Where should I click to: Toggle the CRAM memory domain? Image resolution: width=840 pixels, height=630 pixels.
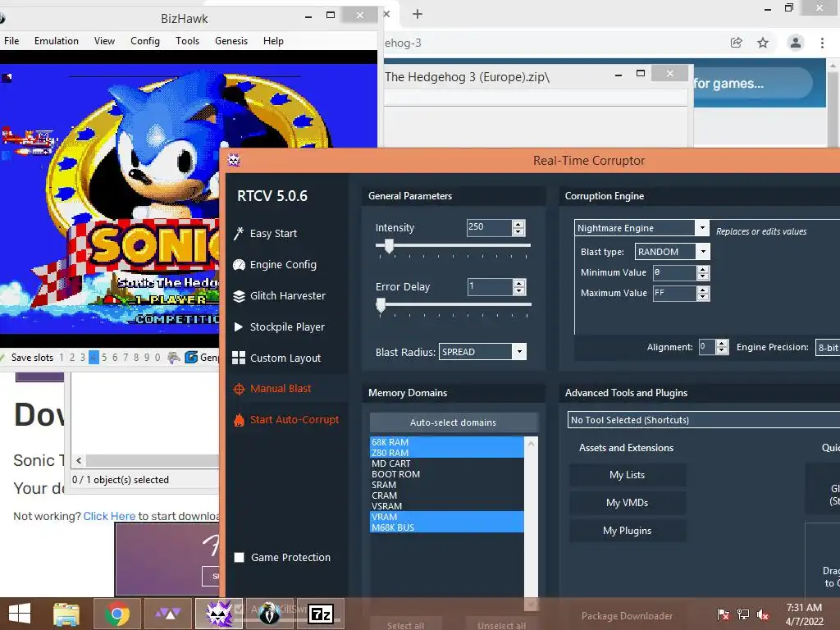[x=446, y=495]
